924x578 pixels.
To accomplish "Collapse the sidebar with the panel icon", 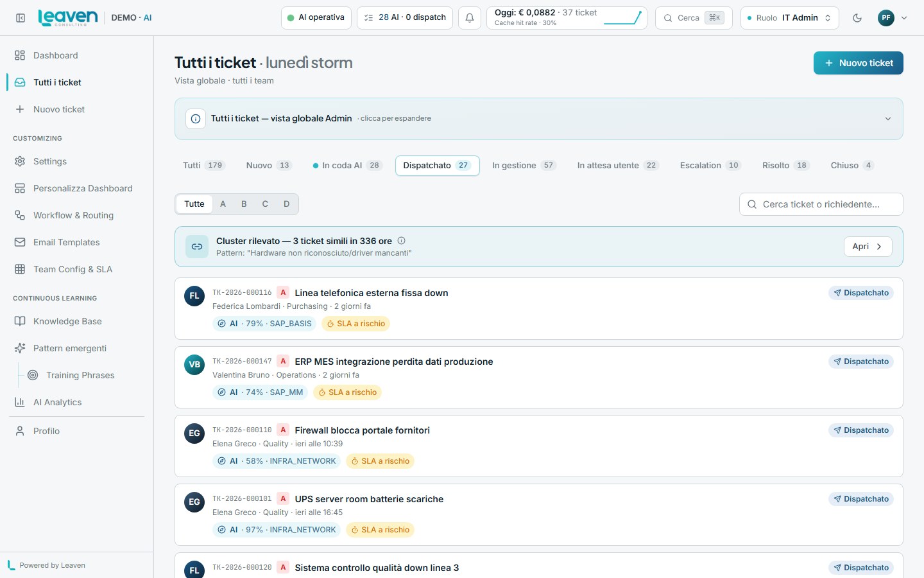I will click(21, 18).
